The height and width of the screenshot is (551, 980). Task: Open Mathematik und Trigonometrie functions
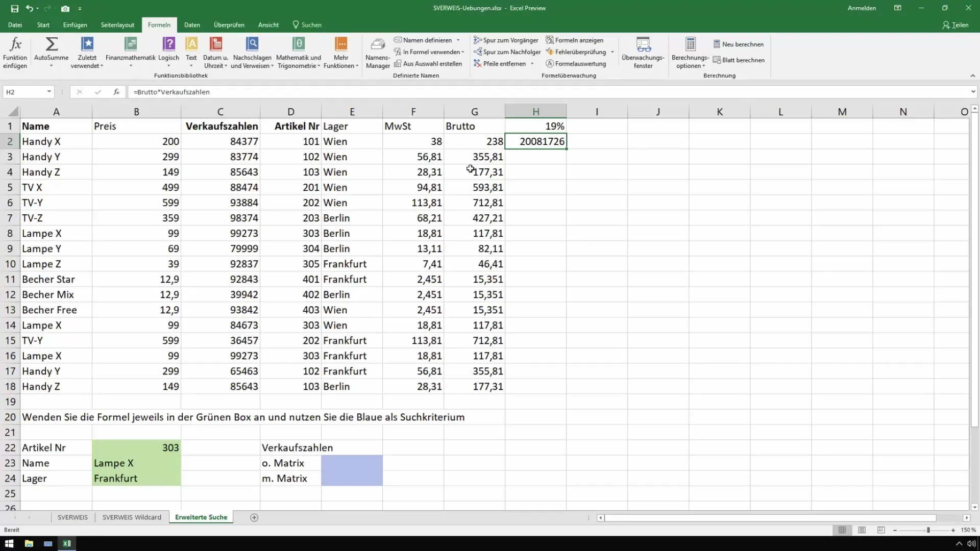click(x=299, y=53)
